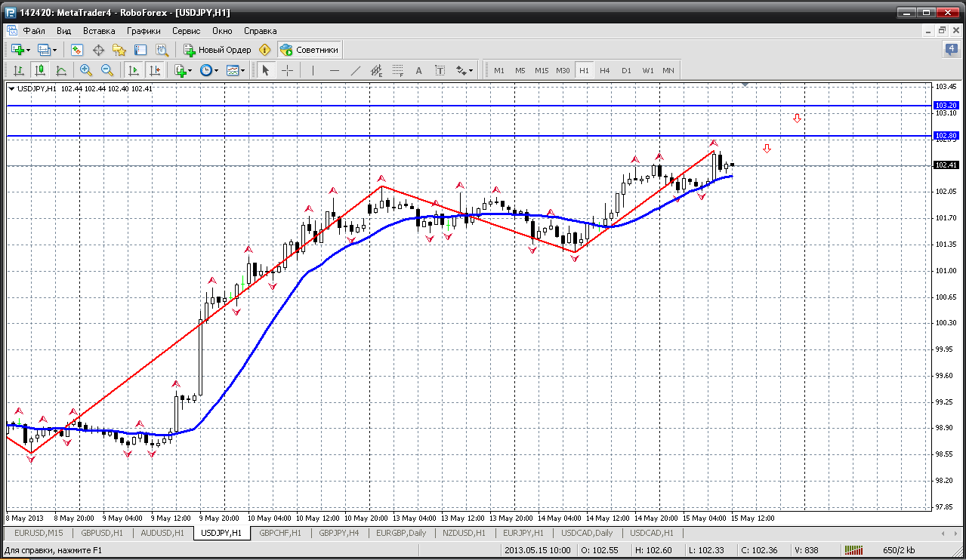This screenshot has width=966, height=560.
Task: Toggle Советники expert advisors button
Action: [310, 50]
